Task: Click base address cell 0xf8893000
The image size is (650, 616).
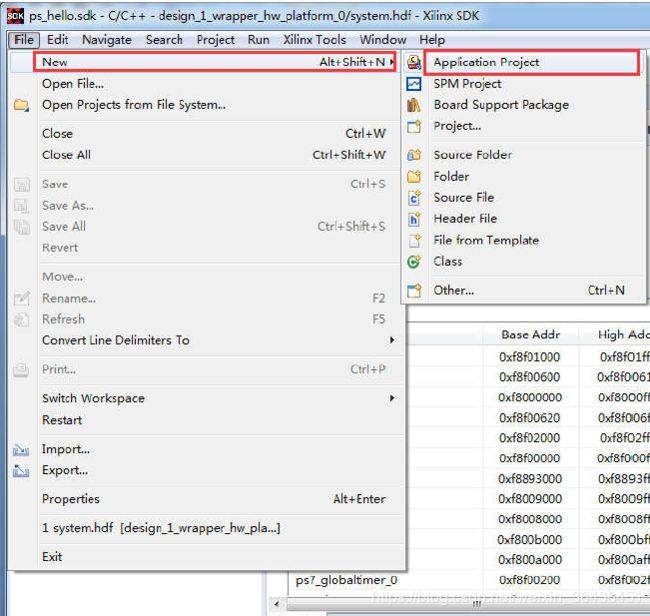Action: pos(530,479)
